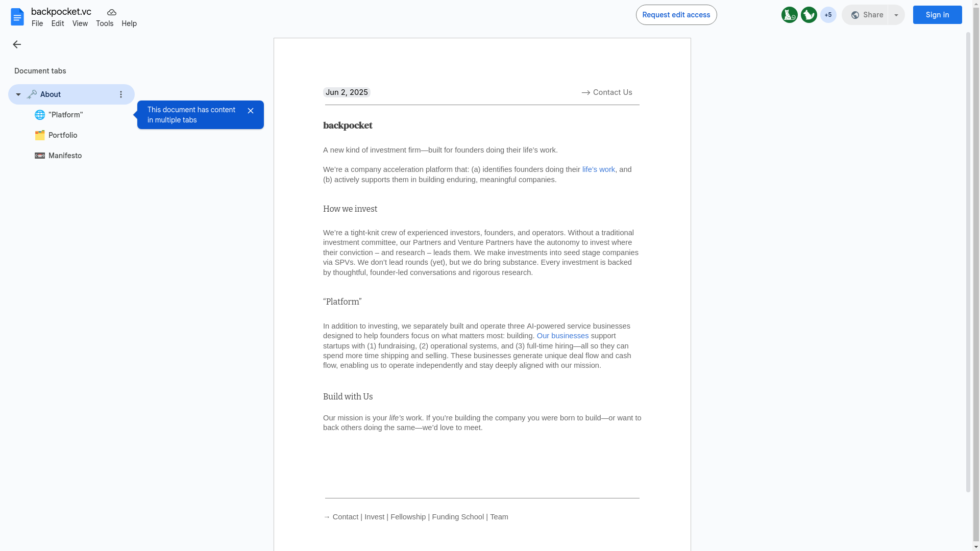Open the File menu

point(37,23)
